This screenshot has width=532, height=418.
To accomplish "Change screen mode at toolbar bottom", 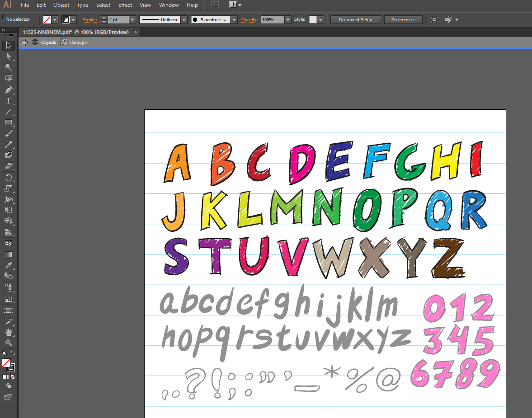I will pos(8,397).
